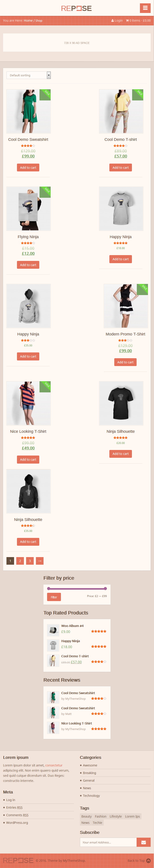
Task: Click the price range slider's right handle
Action: coord(106,588)
